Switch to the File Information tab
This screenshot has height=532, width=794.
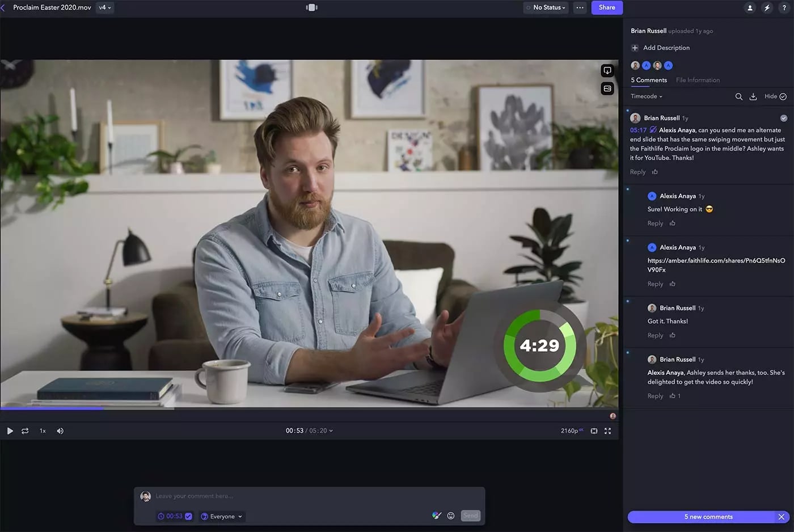698,80
